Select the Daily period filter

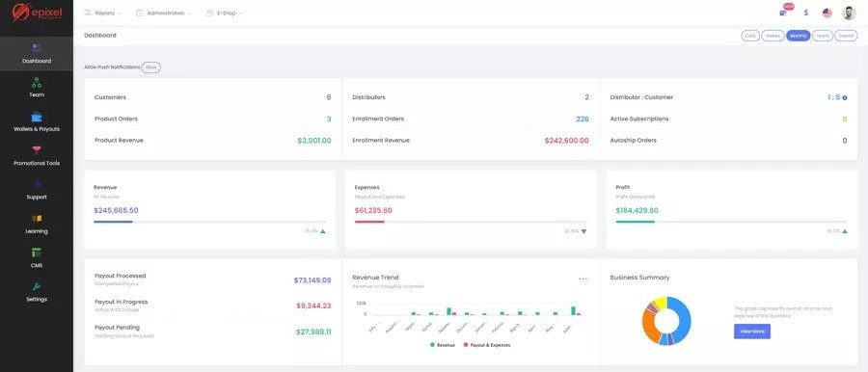click(750, 36)
